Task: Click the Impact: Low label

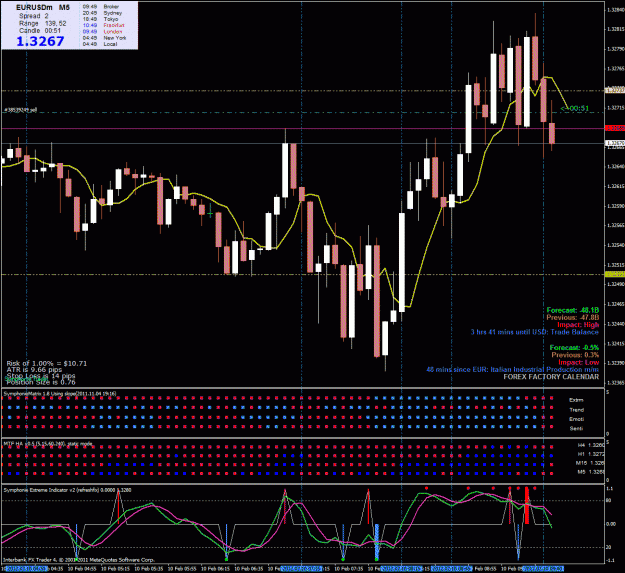Action: coord(579,362)
